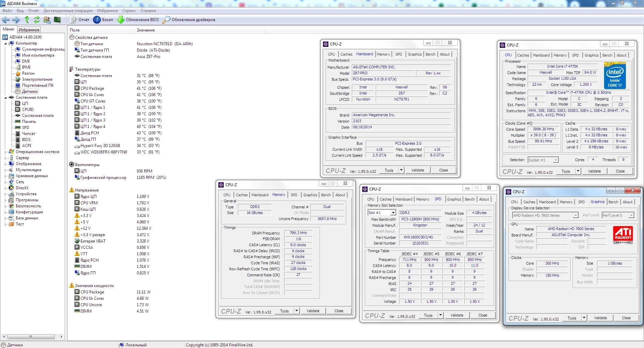Open the Сервис menu
The image size is (644, 348).
pyautogui.click(x=129, y=11)
